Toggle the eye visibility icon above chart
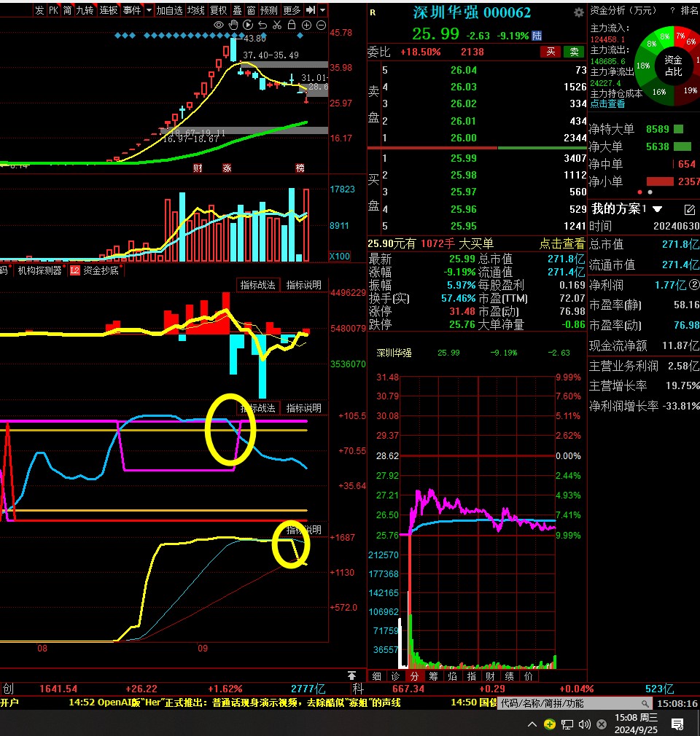The height and width of the screenshot is (736, 700). point(219,25)
